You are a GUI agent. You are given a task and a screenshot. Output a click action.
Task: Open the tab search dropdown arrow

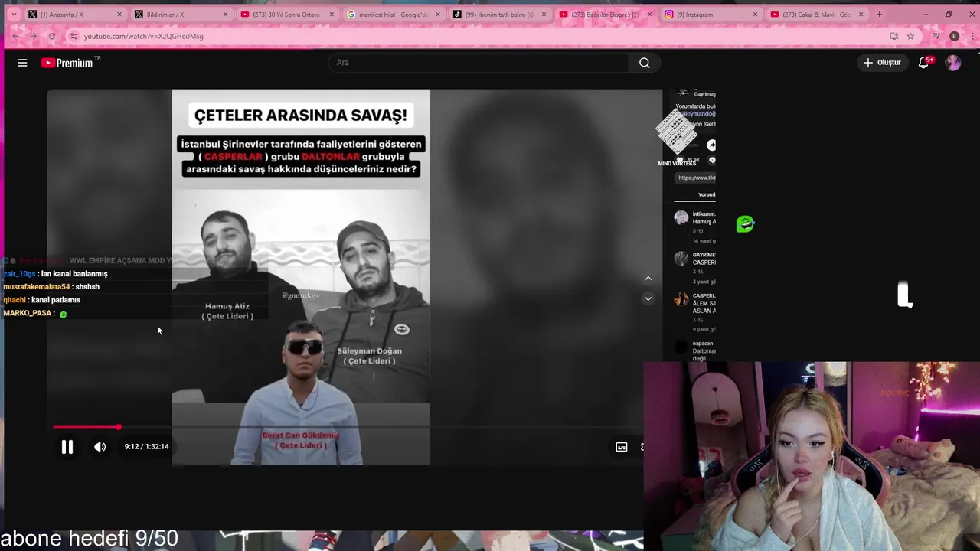(x=14, y=15)
